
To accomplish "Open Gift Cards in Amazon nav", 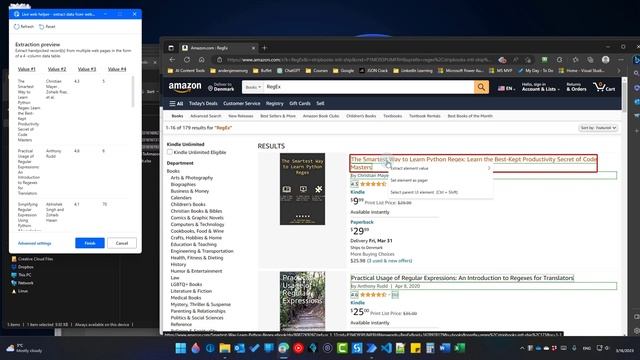I will tap(300, 104).
